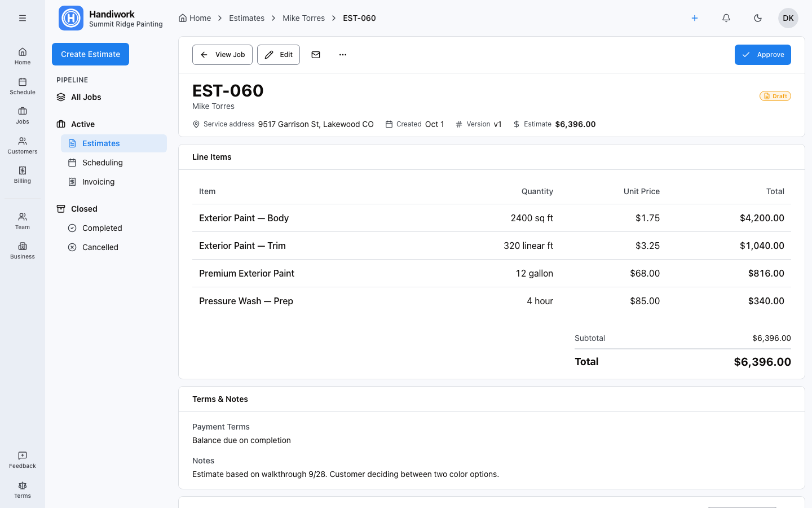812x508 pixels.
Task: Open the DK user avatar menu
Action: click(x=788, y=18)
